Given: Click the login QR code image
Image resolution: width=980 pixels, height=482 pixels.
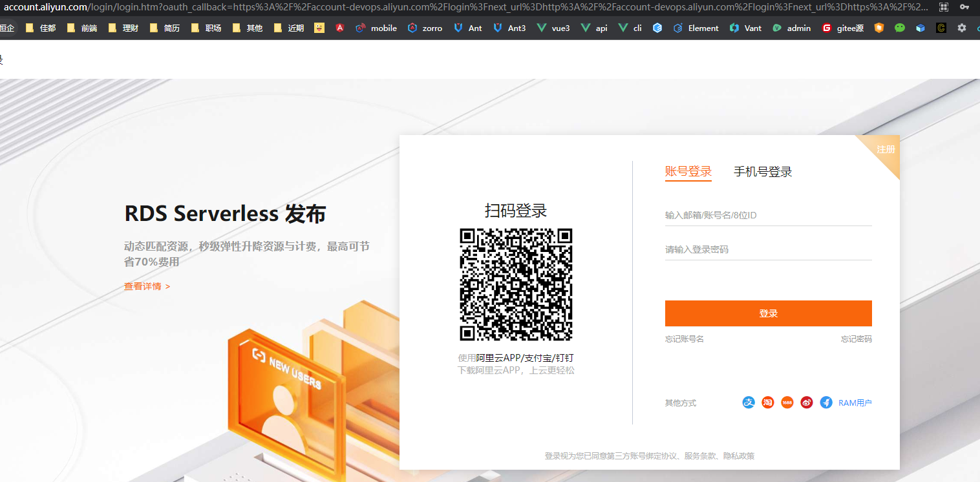Looking at the screenshot, I should [x=516, y=284].
